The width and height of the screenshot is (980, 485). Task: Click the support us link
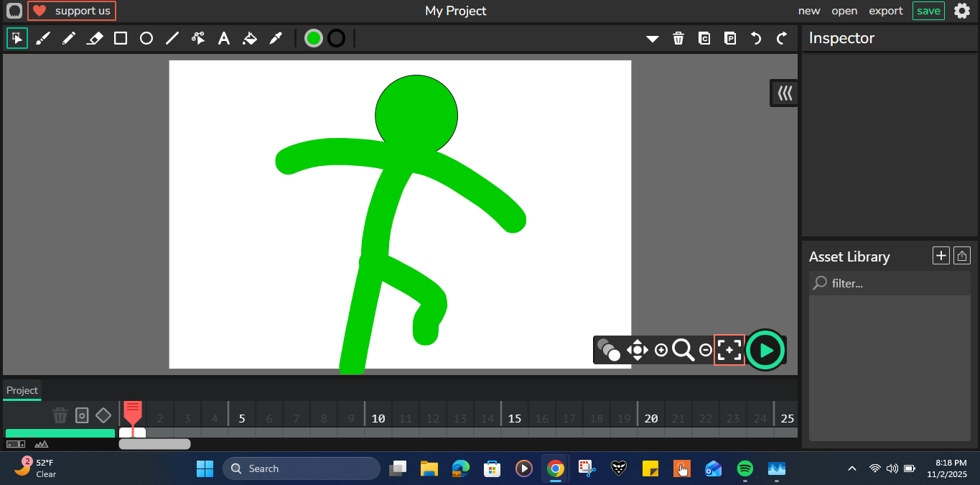point(72,11)
